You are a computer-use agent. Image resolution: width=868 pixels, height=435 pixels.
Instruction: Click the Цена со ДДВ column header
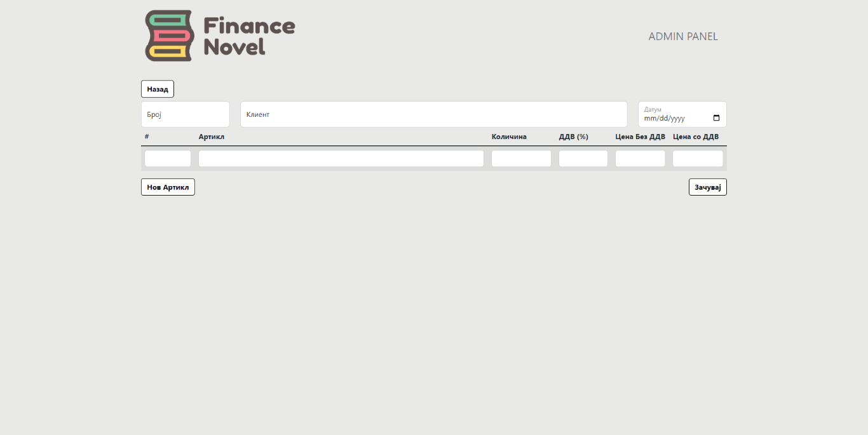696,137
